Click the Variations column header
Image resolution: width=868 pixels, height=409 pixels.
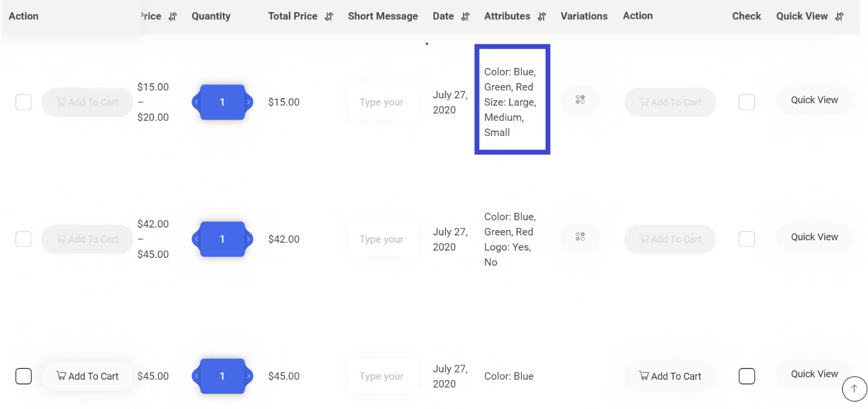click(584, 16)
